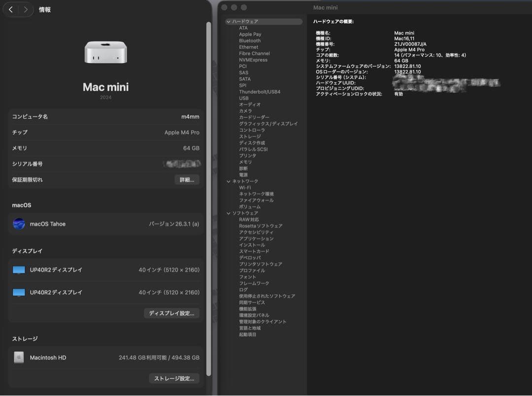Go forward using the right chevron button
532x396 pixels.
26,9
